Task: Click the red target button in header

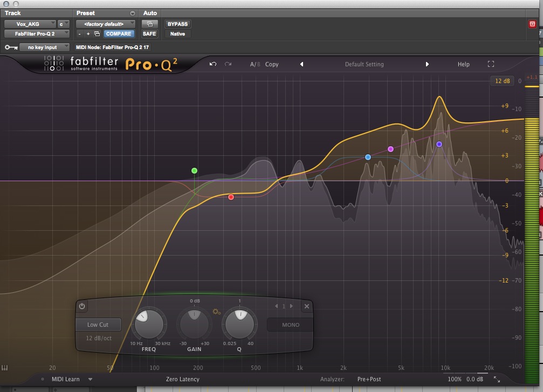Action: [532, 24]
